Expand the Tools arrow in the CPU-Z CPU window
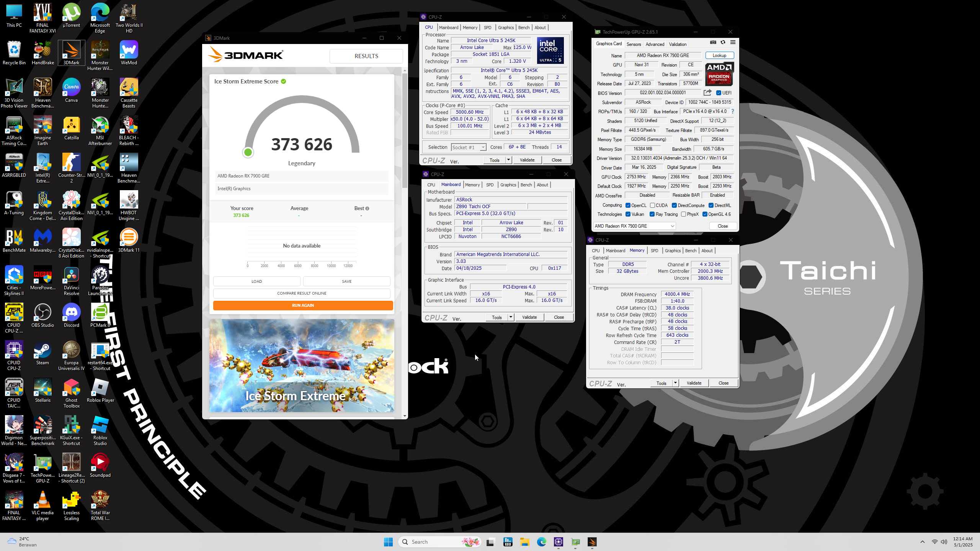 pyautogui.click(x=508, y=160)
